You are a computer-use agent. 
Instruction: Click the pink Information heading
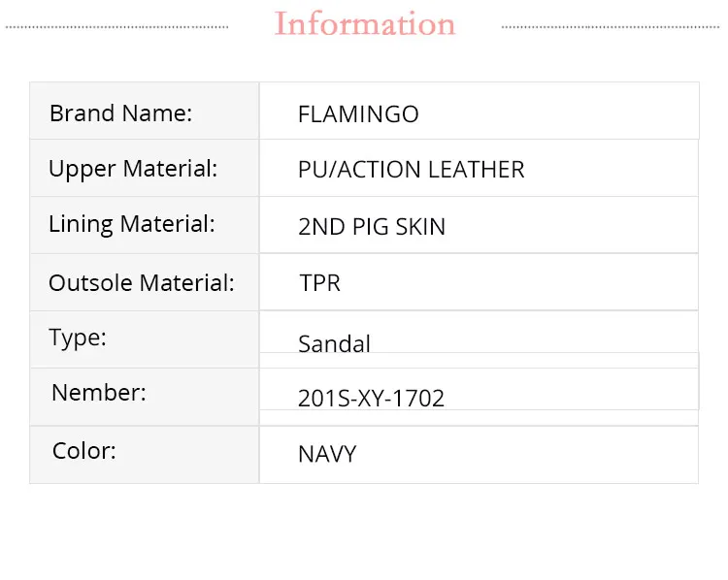[x=365, y=24]
